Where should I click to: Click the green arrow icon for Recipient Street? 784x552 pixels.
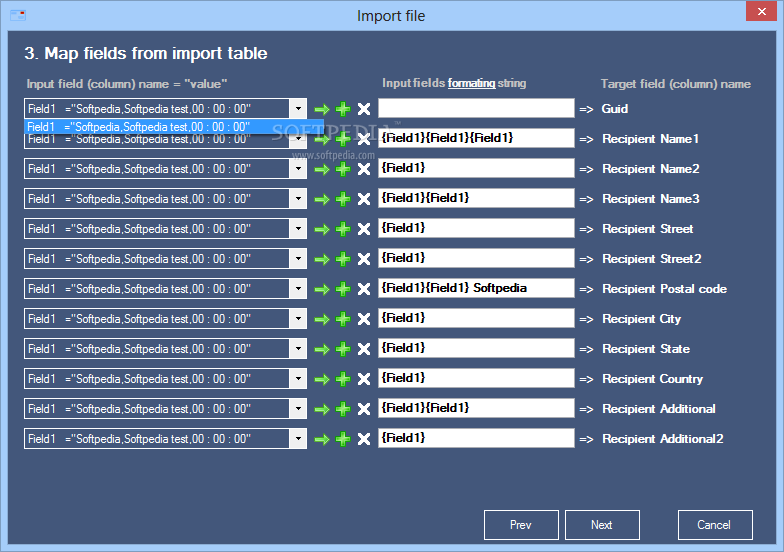(x=322, y=229)
